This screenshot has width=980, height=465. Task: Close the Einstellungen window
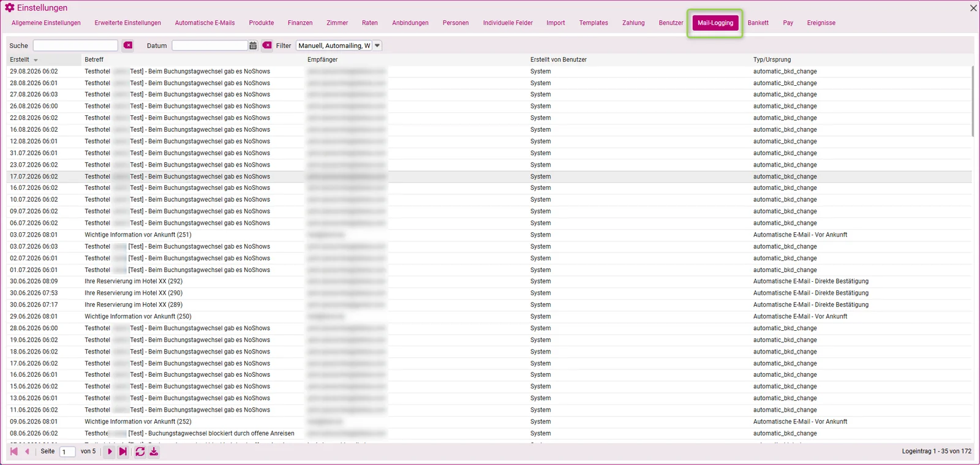[x=973, y=8]
